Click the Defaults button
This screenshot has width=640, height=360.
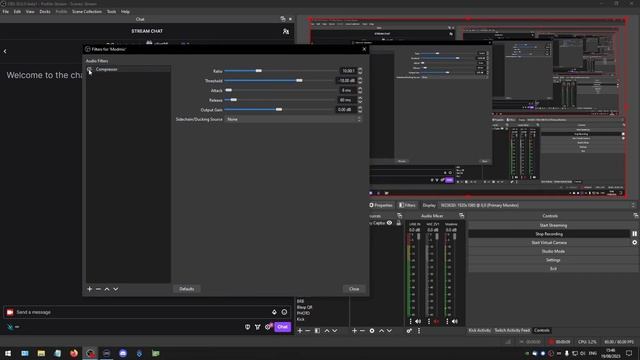(x=187, y=289)
